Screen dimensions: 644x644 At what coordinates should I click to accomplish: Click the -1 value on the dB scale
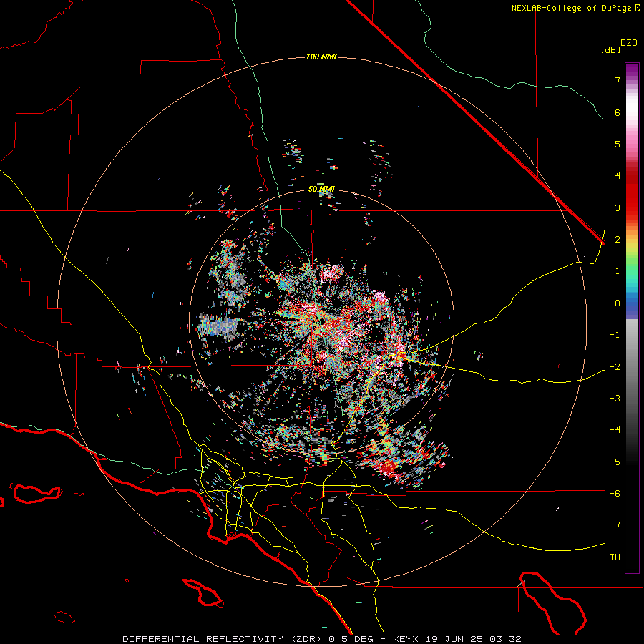(615, 335)
